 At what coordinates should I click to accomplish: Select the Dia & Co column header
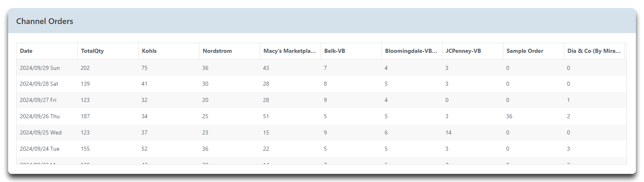point(594,51)
